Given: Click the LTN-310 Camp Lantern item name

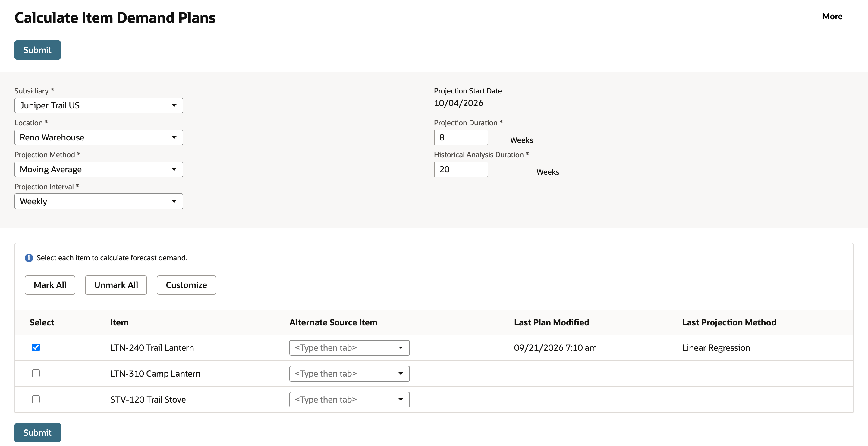Looking at the screenshot, I should coord(155,374).
